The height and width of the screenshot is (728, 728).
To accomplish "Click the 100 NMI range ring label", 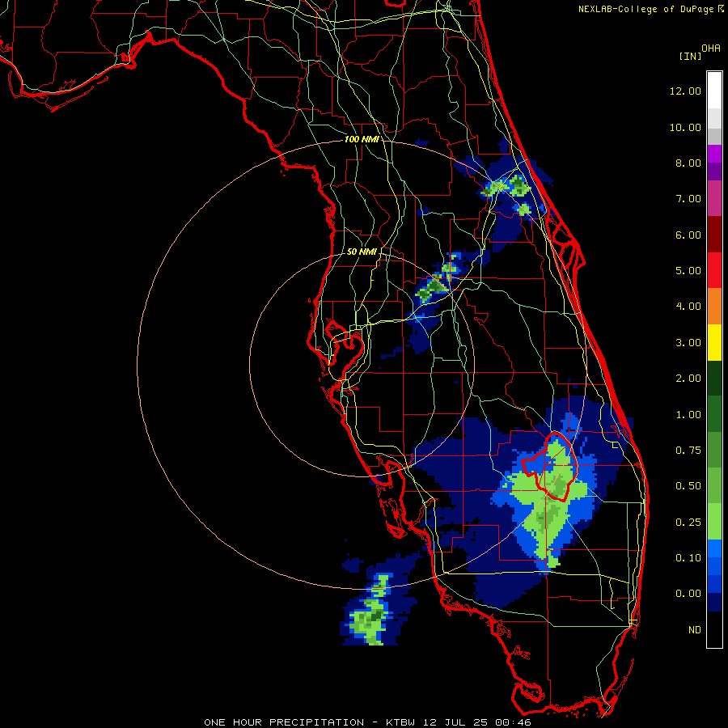I will click(x=362, y=139).
